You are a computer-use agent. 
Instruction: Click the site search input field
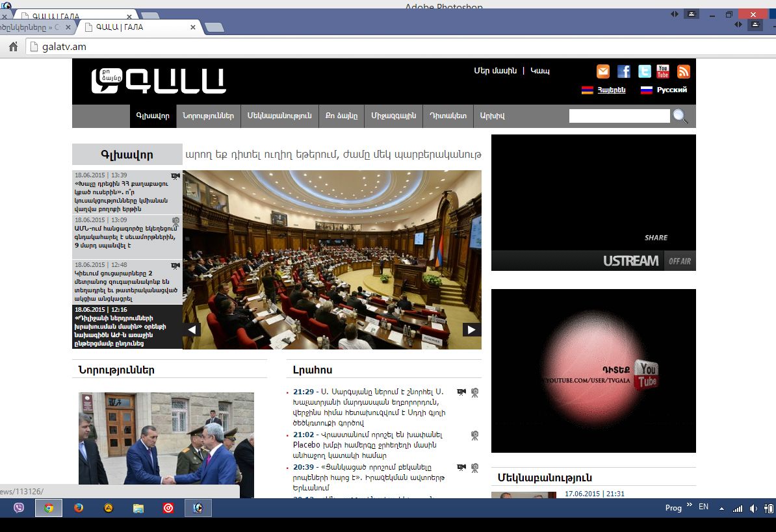click(x=619, y=116)
